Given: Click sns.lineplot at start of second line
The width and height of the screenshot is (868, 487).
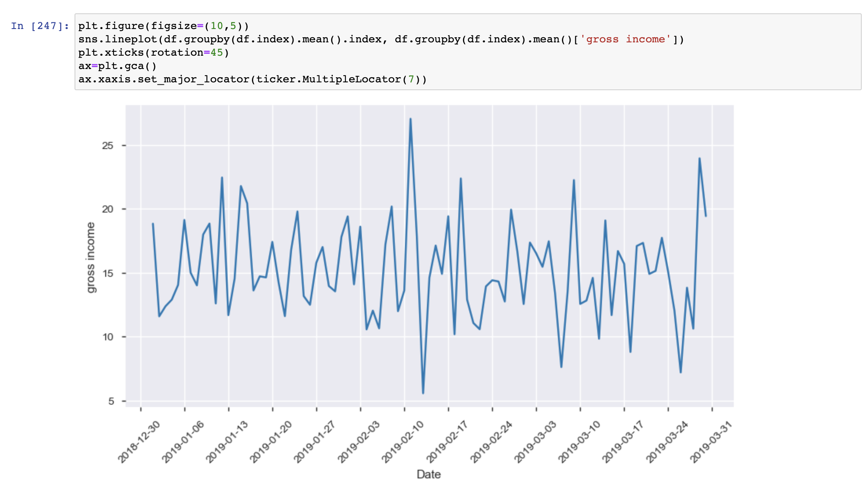Looking at the screenshot, I should coord(117,39).
